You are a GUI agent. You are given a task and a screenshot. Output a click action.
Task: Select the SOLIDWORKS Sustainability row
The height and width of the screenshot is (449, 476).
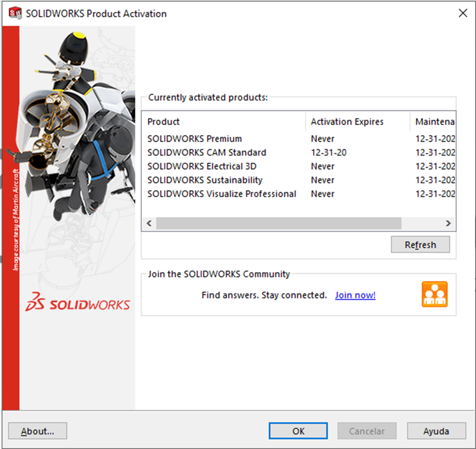click(x=299, y=180)
